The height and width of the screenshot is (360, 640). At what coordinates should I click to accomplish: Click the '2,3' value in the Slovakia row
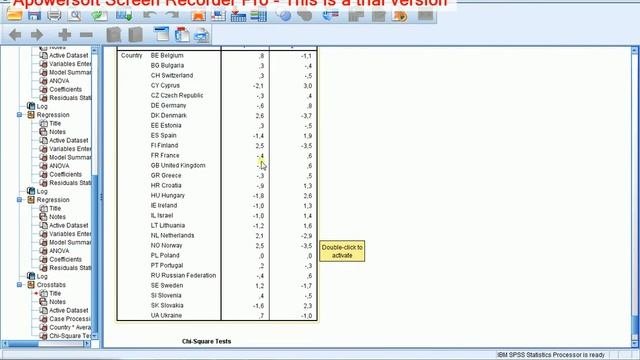tap(307, 306)
